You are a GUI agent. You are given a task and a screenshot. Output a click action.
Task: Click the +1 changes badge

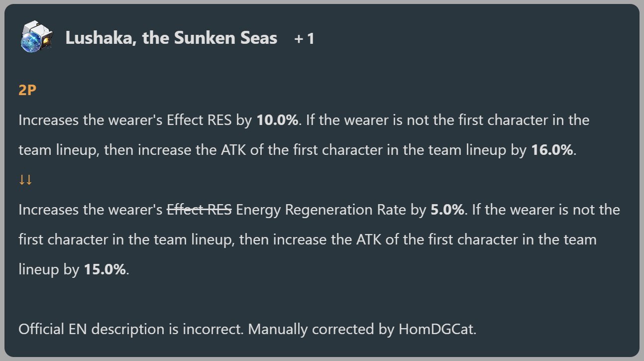(x=304, y=39)
